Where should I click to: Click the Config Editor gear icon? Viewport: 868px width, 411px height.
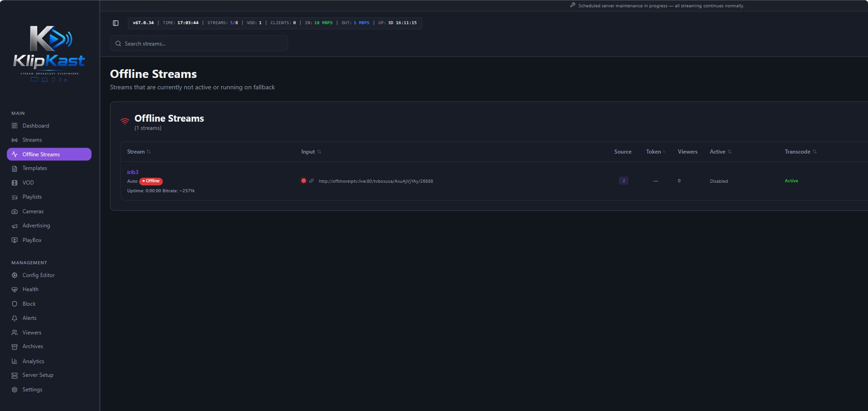tap(15, 275)
